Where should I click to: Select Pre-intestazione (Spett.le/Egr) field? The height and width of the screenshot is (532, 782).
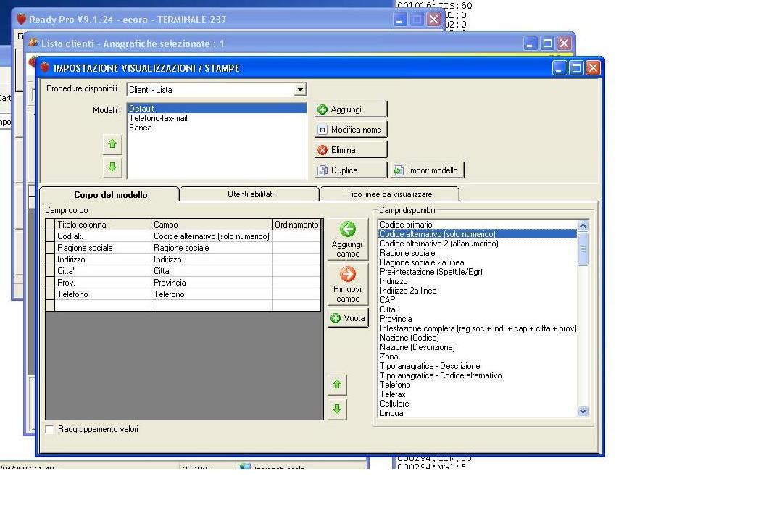[477, 272]
